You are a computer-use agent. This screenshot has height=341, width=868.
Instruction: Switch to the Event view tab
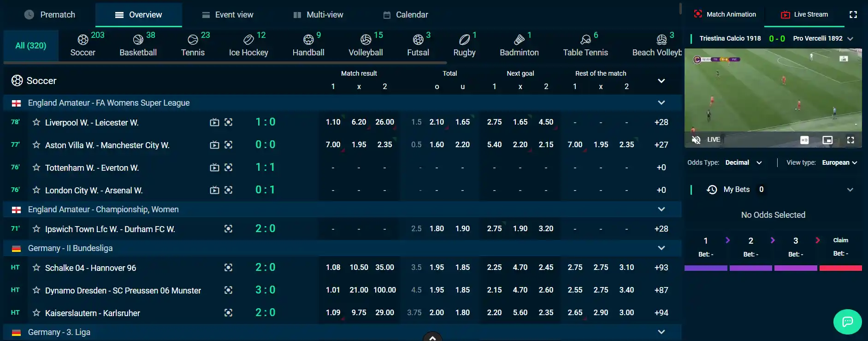click(227, 15)
